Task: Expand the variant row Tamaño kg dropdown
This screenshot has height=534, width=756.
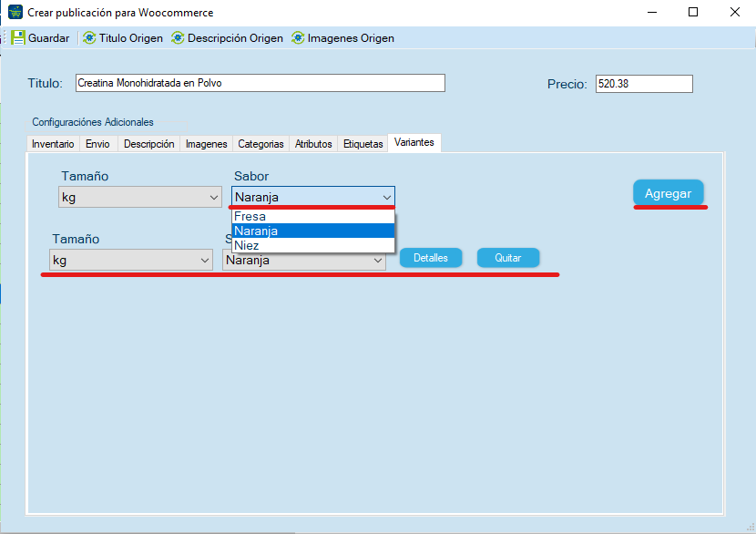Action: 131,260
